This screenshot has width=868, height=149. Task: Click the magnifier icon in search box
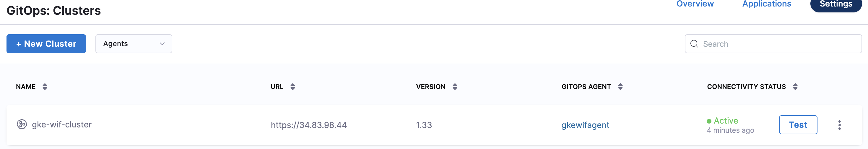coord(694,44)
